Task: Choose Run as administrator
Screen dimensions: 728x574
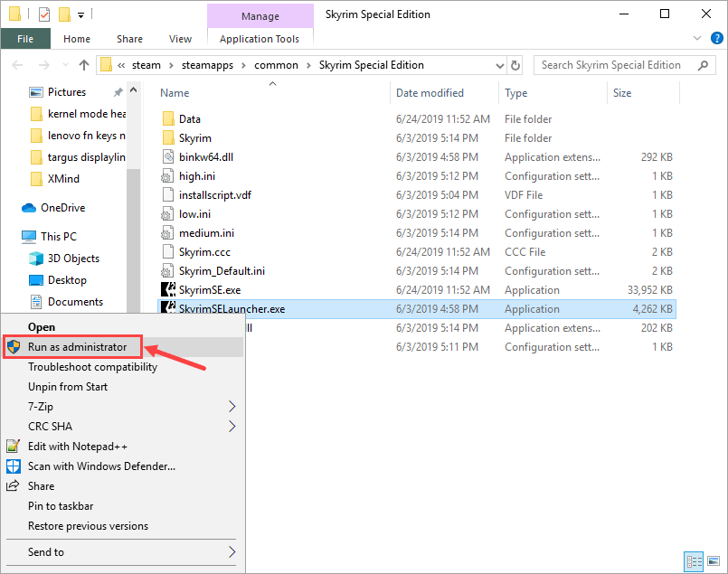Action: pos(77,347)
